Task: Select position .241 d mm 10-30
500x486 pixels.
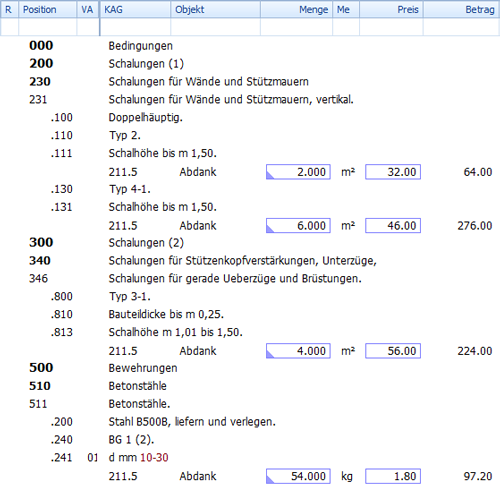Action: (250, 457)
